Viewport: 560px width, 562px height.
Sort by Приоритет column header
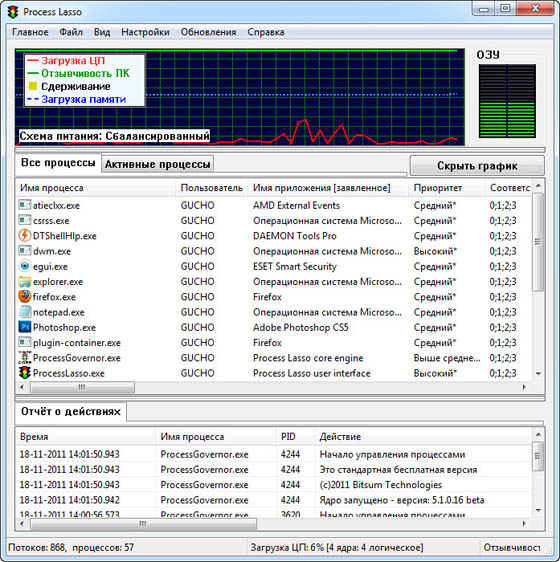447,188
